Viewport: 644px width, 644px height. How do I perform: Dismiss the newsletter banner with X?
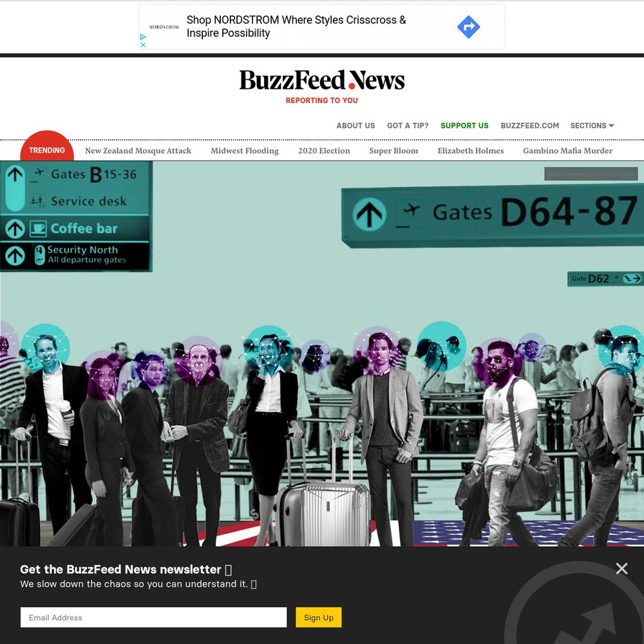[x=621, y=569]
